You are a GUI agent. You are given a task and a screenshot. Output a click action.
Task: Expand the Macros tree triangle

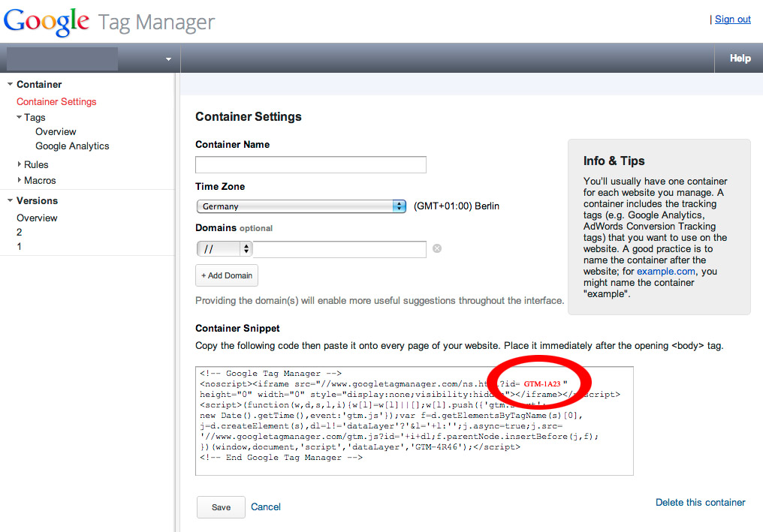coord(19,180)
